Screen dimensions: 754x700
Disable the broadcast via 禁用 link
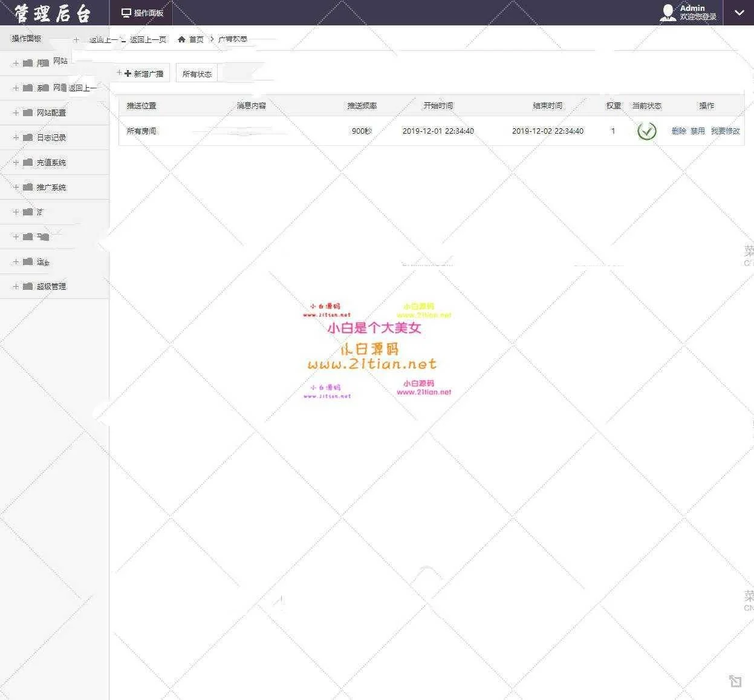coord(697,131)
